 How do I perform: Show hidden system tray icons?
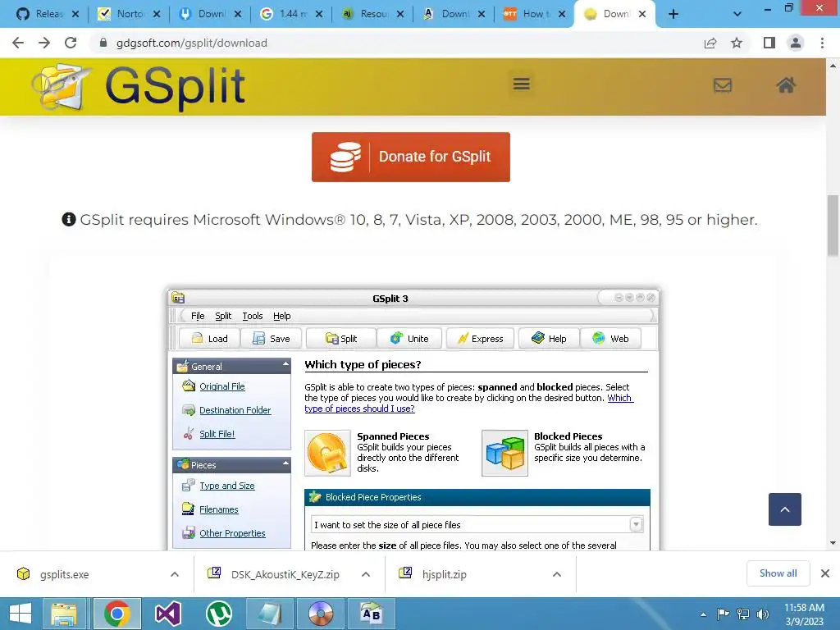pos(703,614)
